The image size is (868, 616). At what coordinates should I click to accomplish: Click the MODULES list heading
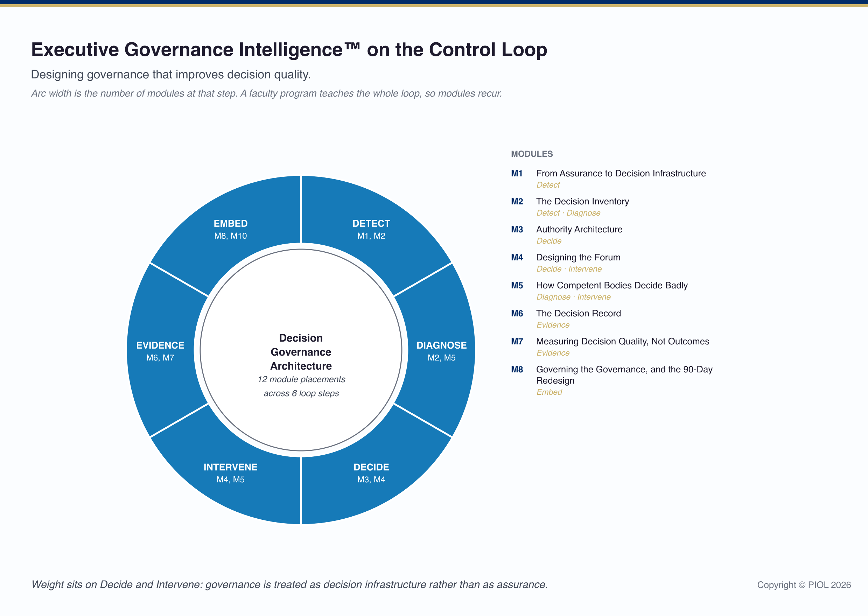tap(532, 154)
